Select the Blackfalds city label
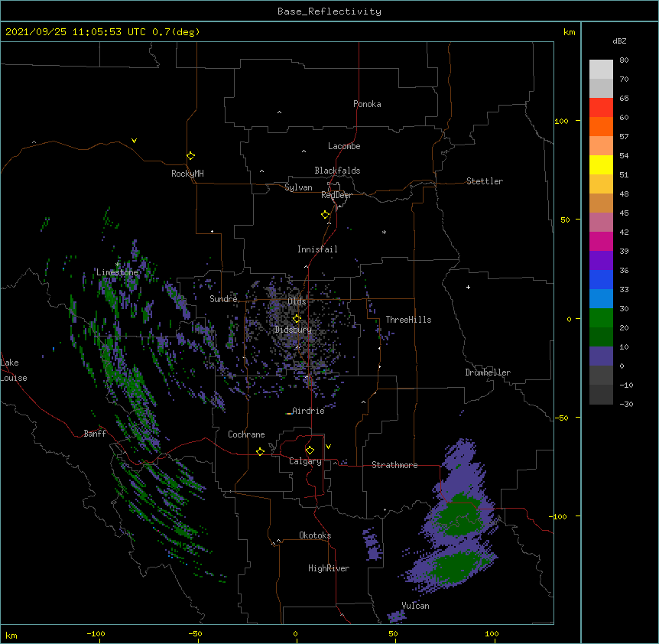Screen dimensions: 659x644 [337, 171]
